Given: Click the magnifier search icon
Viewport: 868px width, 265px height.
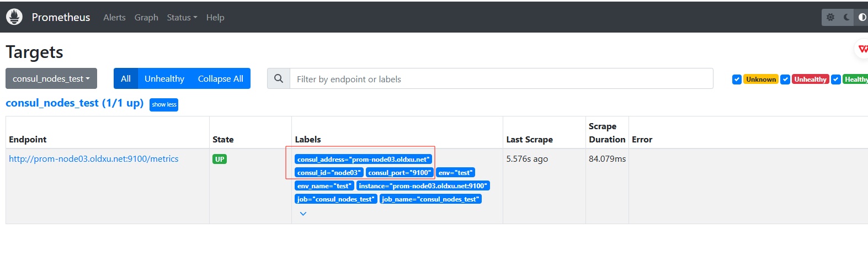Looking at the screenshot, I should click(x=279, y=79).
